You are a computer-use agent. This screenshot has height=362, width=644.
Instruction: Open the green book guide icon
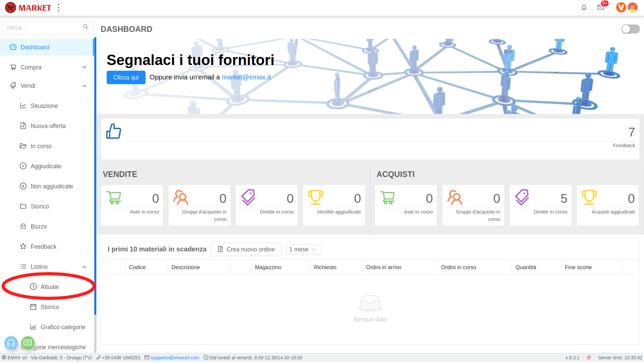[x=28, y=343]
